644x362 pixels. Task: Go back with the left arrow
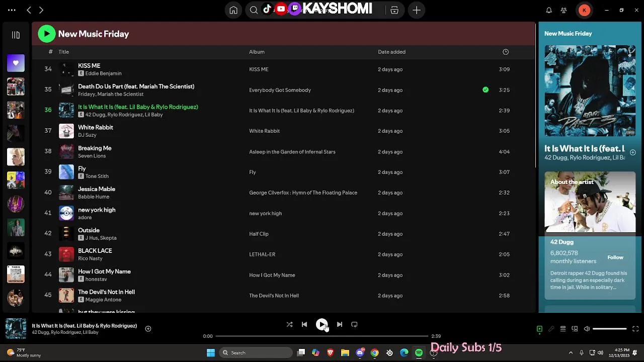tap(29, 10)
